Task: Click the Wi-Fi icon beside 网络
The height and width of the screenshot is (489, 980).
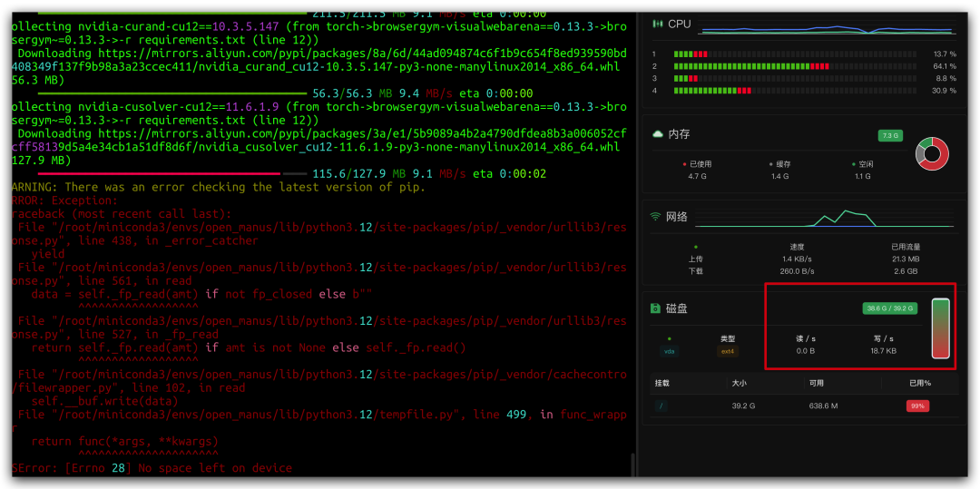Action: [656, 217]
